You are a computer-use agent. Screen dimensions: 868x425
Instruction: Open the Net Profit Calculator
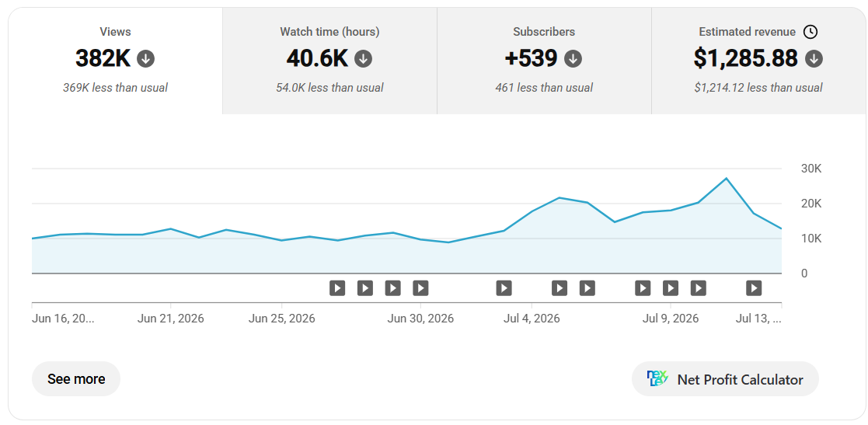pos(725,379)
